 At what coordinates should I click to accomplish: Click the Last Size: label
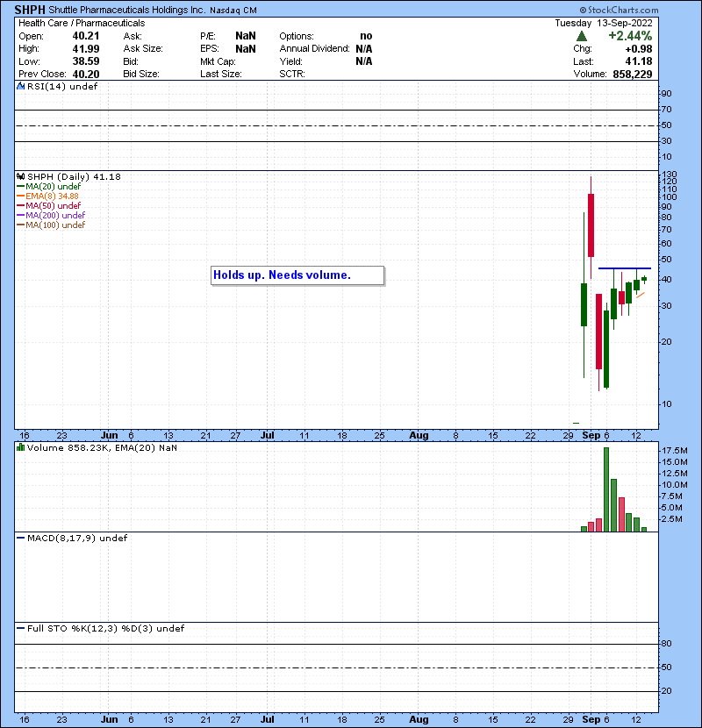pyautogui.click(x=221, y=75)
